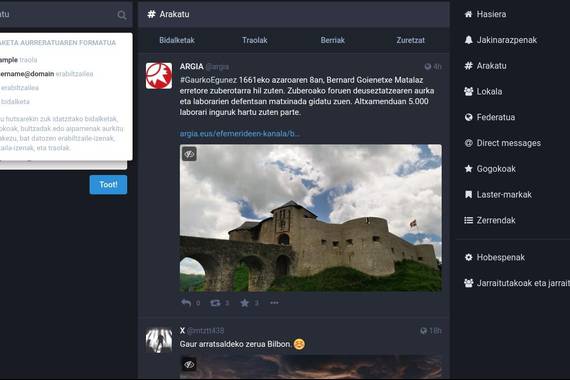Click the Toot! button
Viewport: 570px width, 380px height.
(x=108, y=185)
